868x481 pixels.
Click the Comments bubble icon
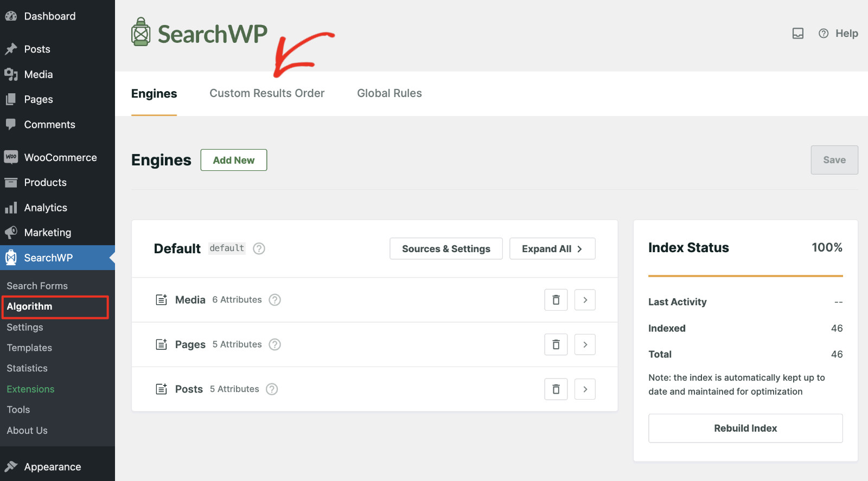click(x=11, y=125)
